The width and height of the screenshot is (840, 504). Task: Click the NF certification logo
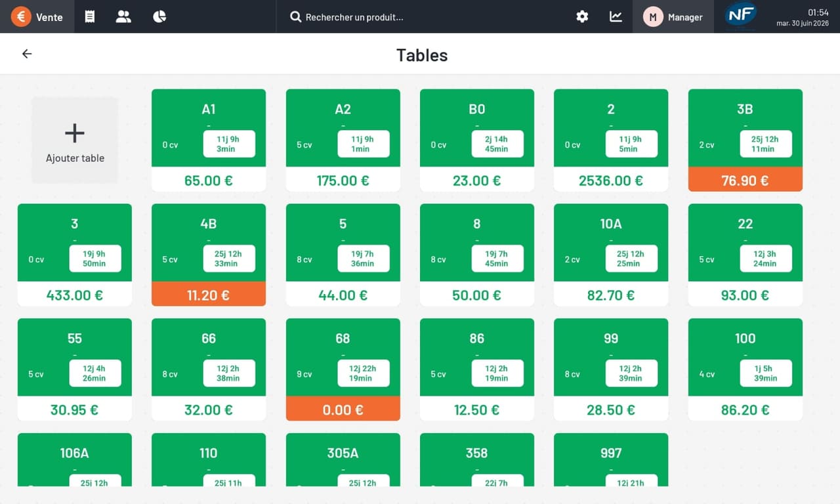tap(741, 15)
